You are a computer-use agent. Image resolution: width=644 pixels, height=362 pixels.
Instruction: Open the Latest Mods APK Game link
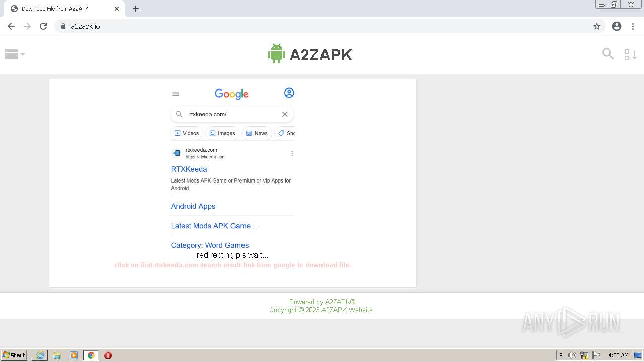click(x=215, y=226)
